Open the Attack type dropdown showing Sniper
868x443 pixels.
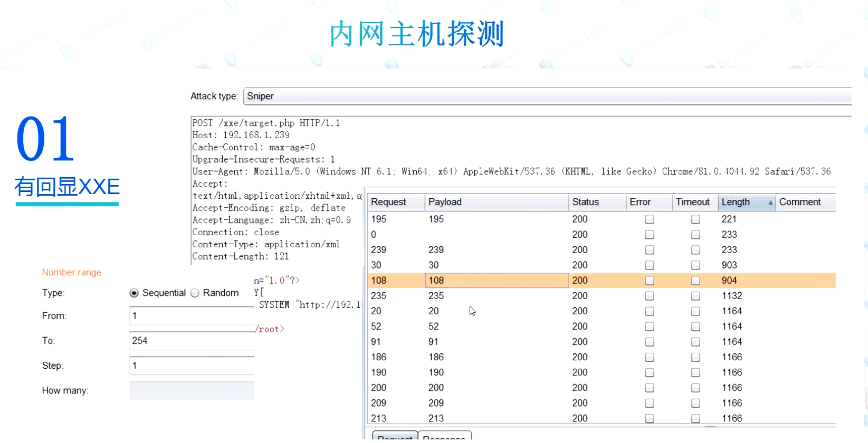[x=547, y=96]
